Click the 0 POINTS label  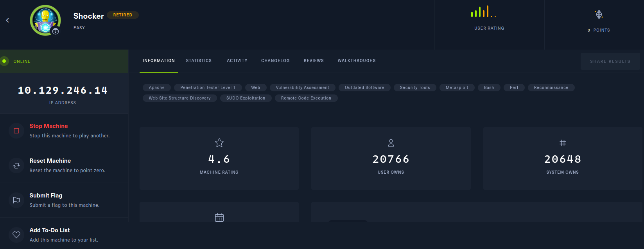[x=599, y=30]
